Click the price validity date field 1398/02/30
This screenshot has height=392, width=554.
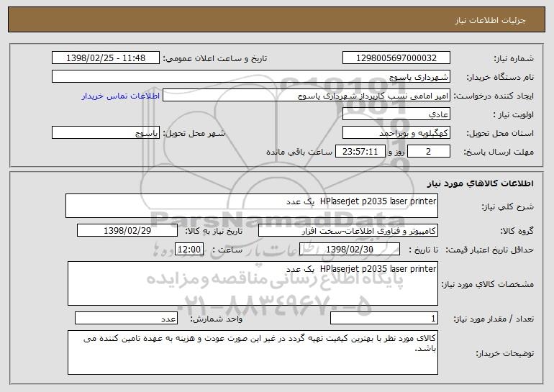point(350,250)
